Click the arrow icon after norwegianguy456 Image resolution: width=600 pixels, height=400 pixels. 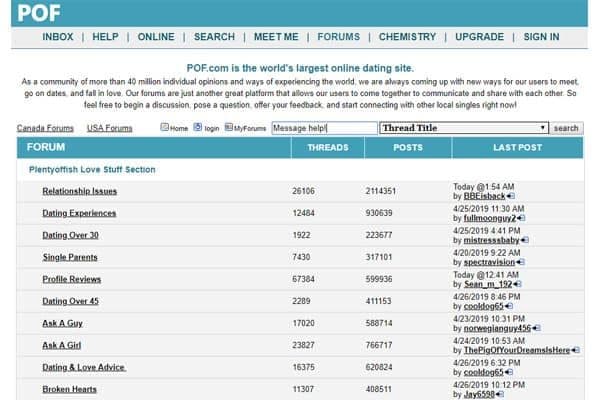coord(534,329)
